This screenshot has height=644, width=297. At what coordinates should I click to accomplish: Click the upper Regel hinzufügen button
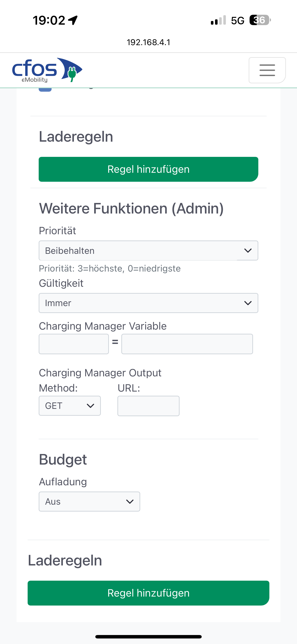coord(148,169)
